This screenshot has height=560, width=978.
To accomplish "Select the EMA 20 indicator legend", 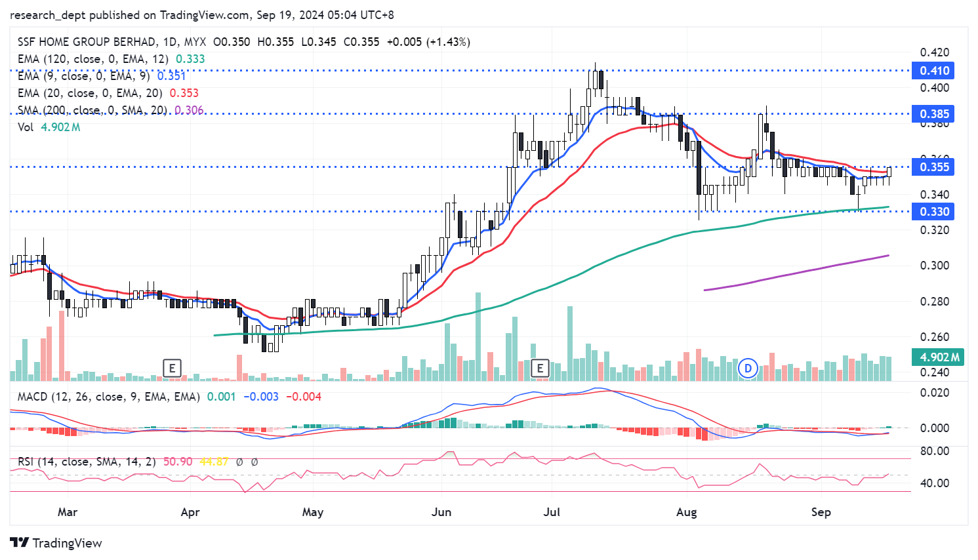I will [89, 93].
